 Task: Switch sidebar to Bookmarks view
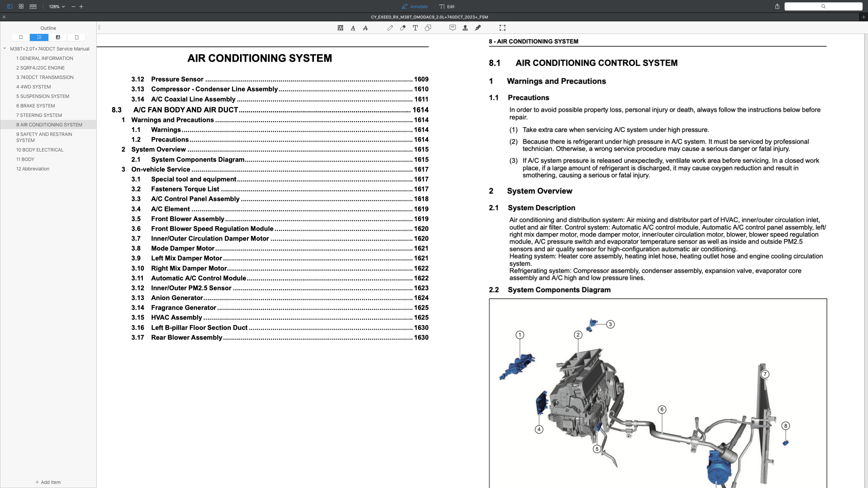coord(21,37)
